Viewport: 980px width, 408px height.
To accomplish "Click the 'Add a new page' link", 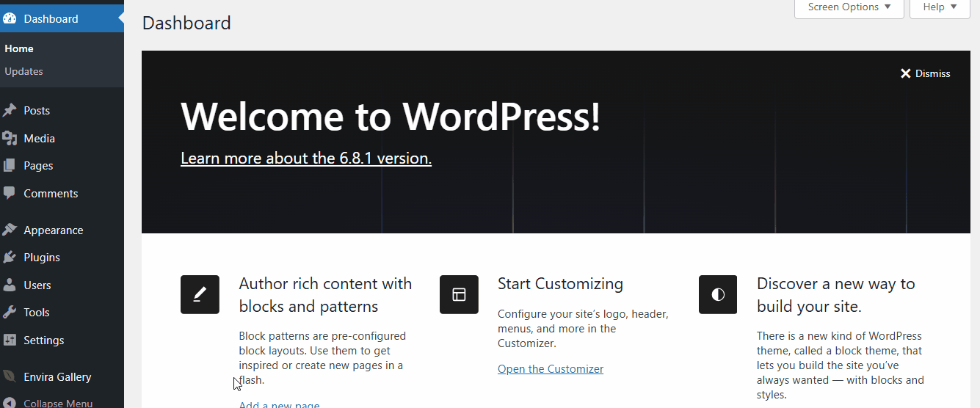I will [279, 404].
